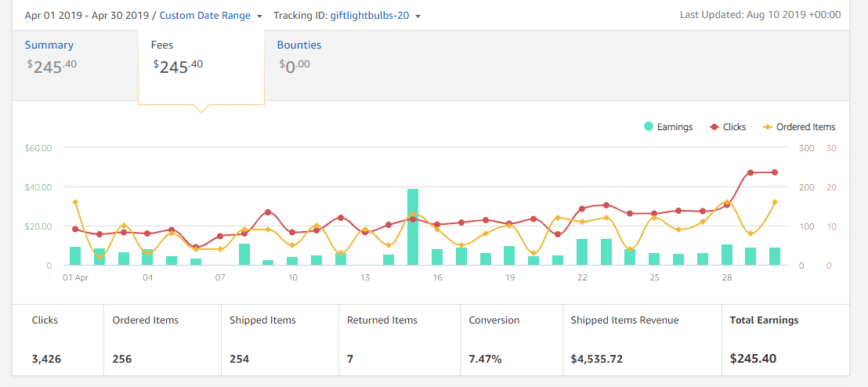Click the 01 Apr axis label
The height and width of the screenshot is (387, 868).
tap(75, 278)
